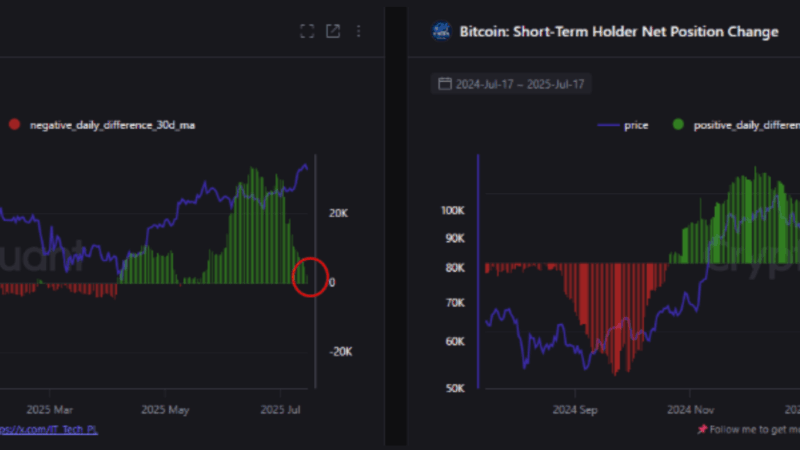
Task: Click the Bitcoin: Short-Term Holder Net Position Change title
Action: click(x=619, y=32)
